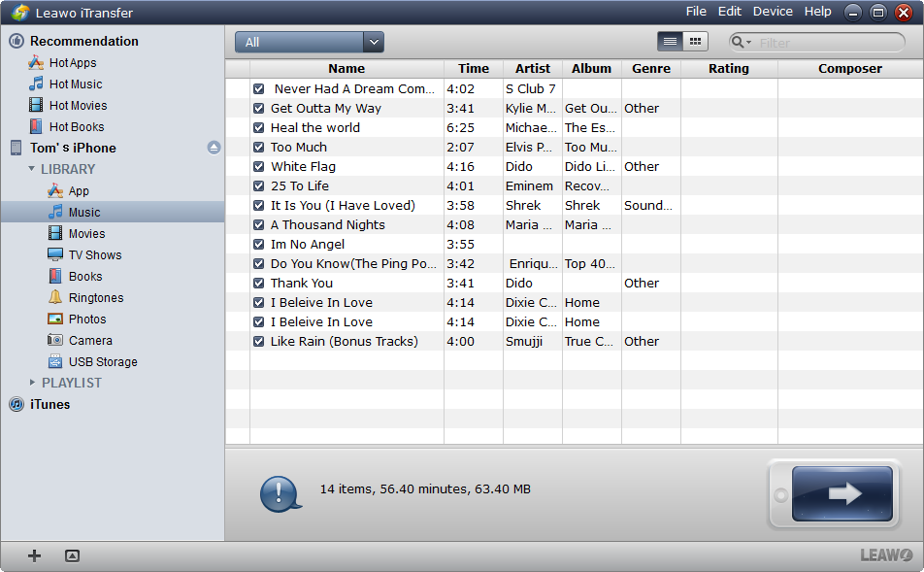This screenshot has height=572, width=924.
Task: Open the USB Storage icon
Action: click(55, 361)
